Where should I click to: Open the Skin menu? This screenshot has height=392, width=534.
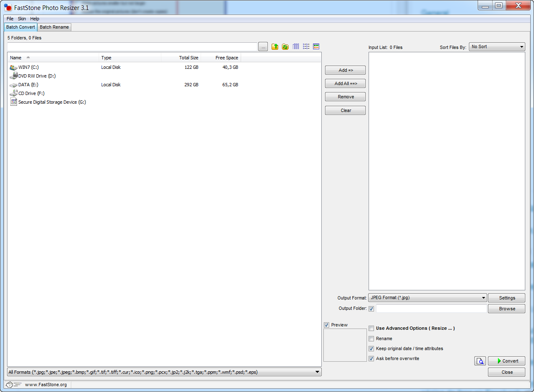(22, 19)
